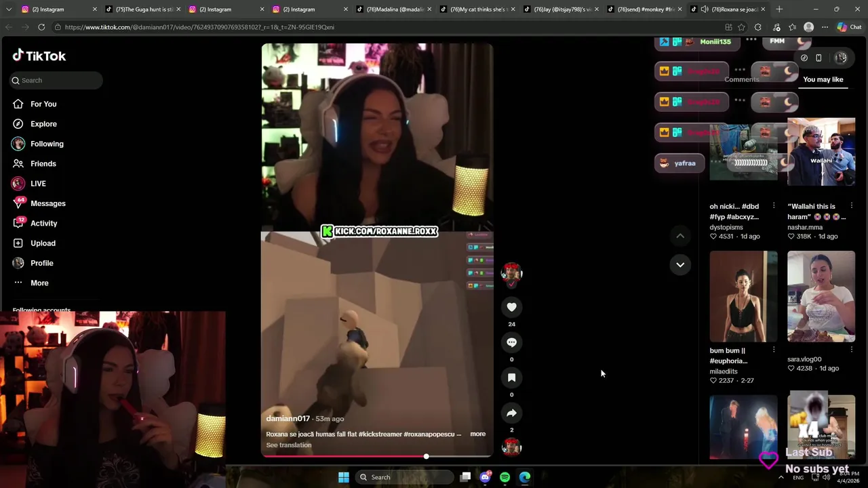Open options for sara.vlog00 video
The height and width of the screenshot is (488, 868).
point(852,350)
